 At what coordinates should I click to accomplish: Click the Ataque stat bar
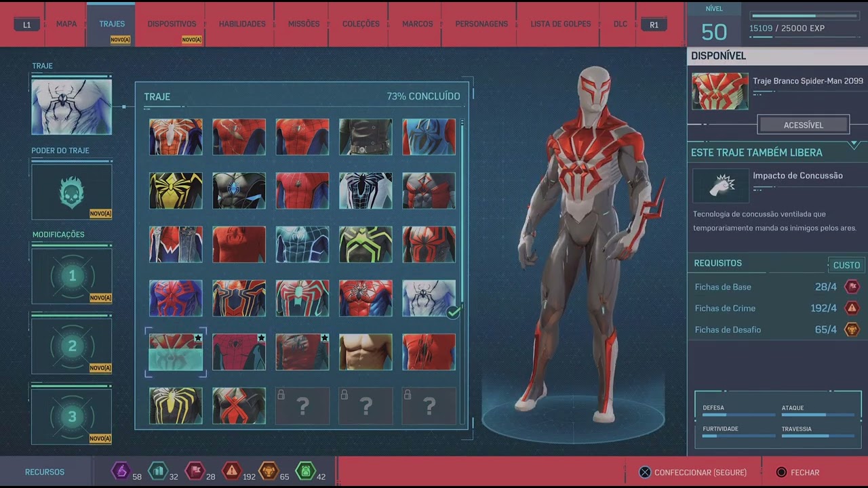818,415
